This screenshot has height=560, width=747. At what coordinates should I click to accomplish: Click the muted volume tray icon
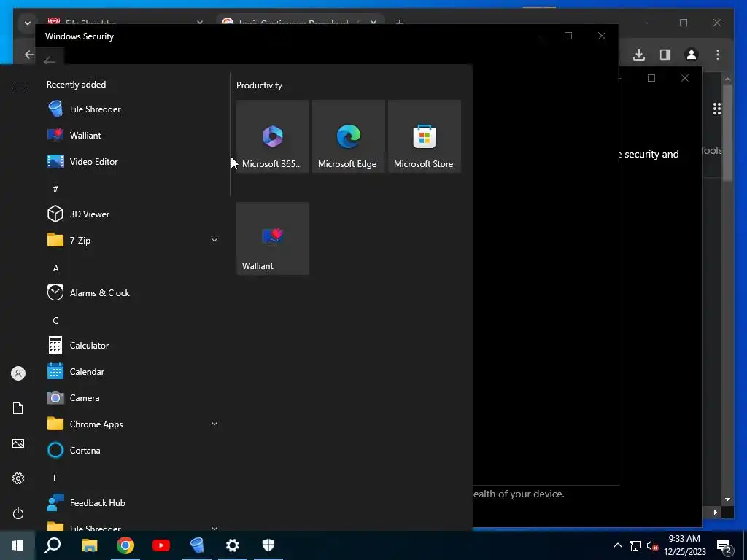pos(652,545)
